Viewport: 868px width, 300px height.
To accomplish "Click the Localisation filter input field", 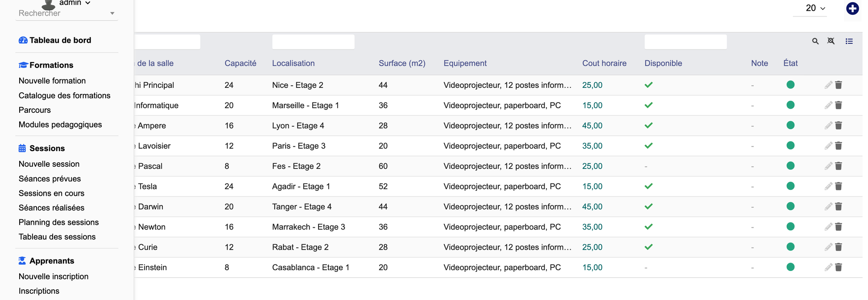I will pyautogui.click(x=313, y=41).
